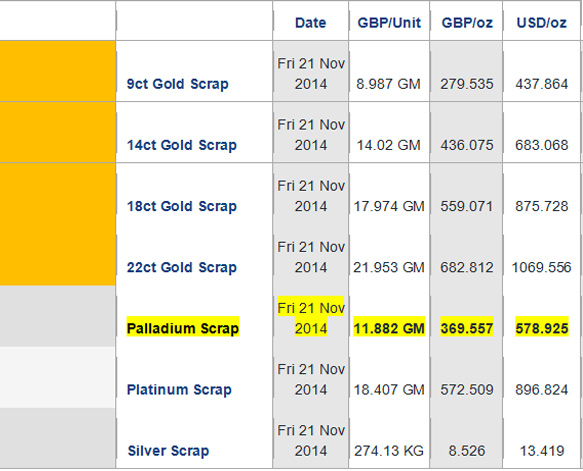Click the GBP/Unit column header
The image size is (583, 471).
[389, 23]
